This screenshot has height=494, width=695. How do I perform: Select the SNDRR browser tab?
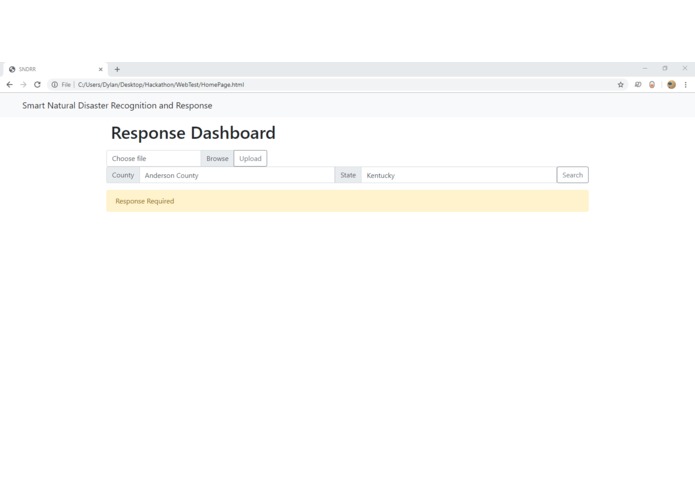coord(53,69)
